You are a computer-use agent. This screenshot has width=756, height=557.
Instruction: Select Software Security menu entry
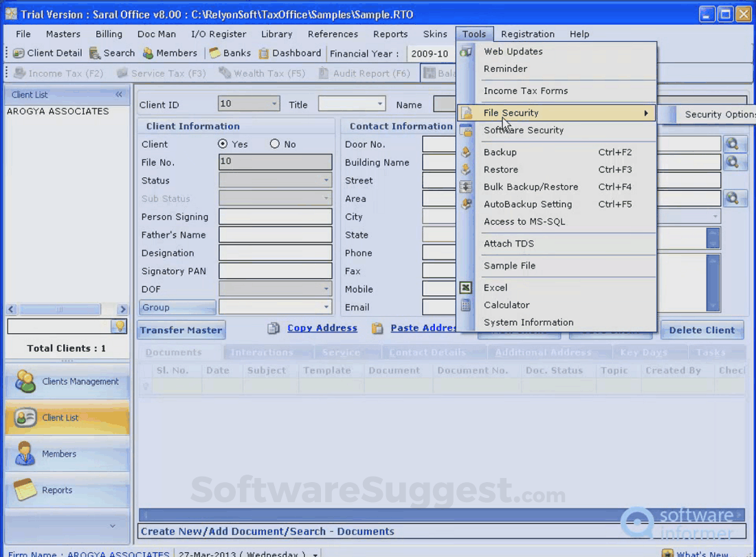(x=523, y=130)
